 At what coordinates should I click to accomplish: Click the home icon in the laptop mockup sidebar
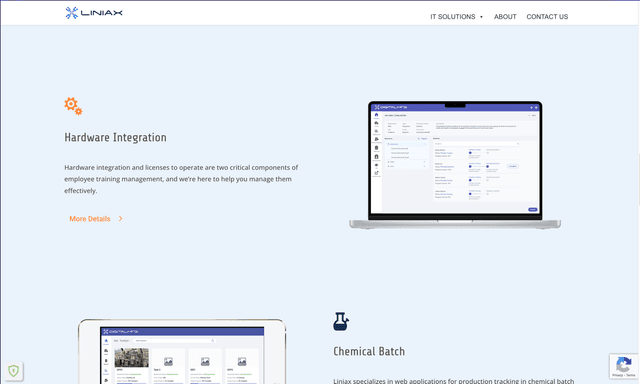click(x=376, y=115)
